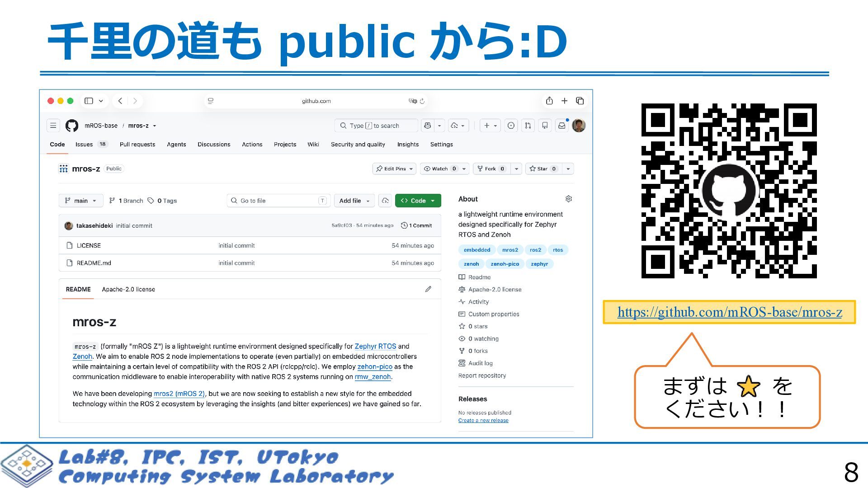The height and width of the screenshot is (488, 868).
Task: Click the 'embedded' topic tag
Action: pos(477,250)
